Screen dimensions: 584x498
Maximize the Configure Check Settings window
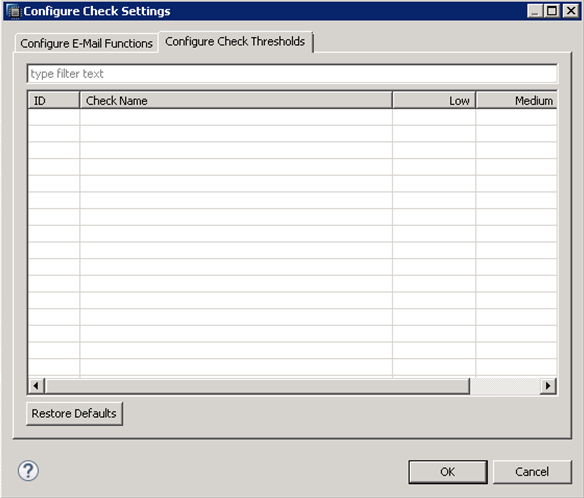[x=552, y=11]
